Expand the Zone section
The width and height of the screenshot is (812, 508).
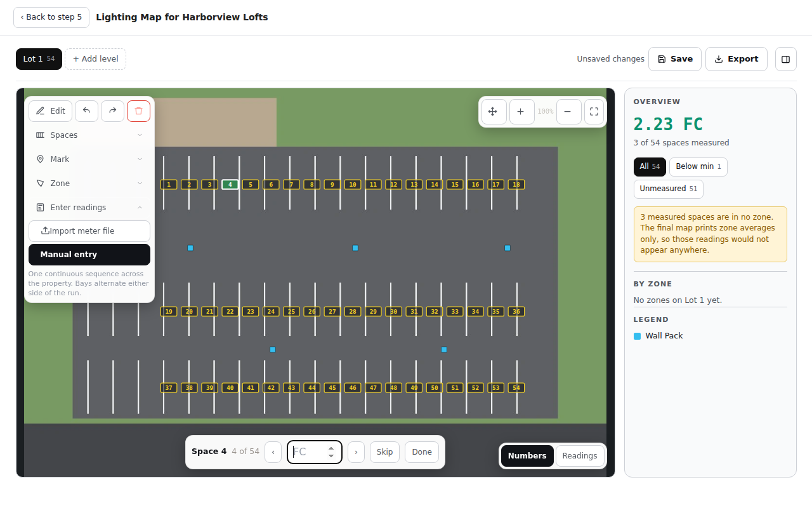coord(89,184)
